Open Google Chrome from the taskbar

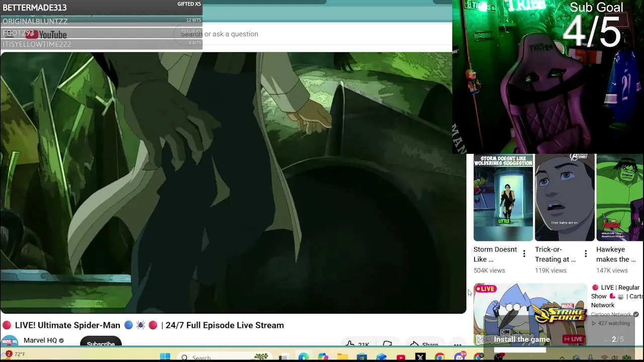[x=440, y=357]
